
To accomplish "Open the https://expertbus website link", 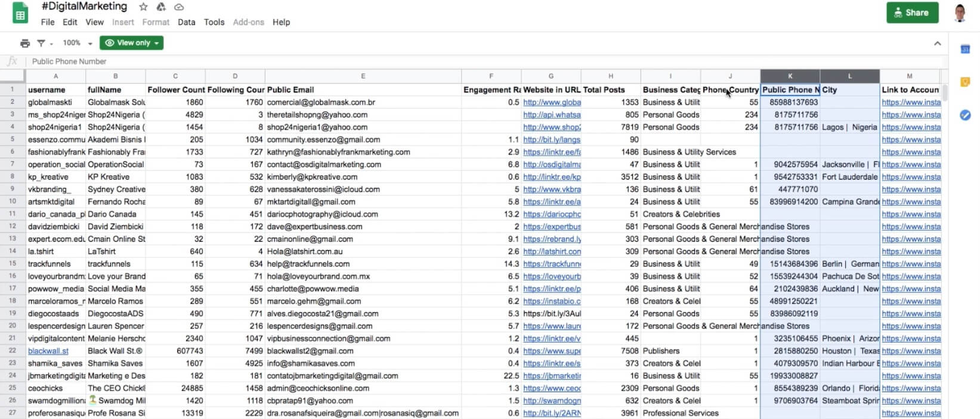I will pyautogui.click(x=552, y=227).
